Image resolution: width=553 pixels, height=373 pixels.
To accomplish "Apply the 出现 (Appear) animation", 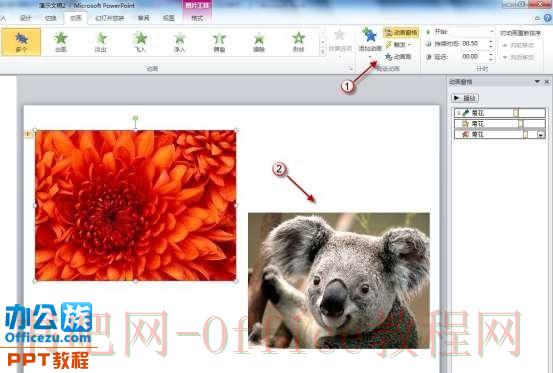I will [x=61, y=42].
